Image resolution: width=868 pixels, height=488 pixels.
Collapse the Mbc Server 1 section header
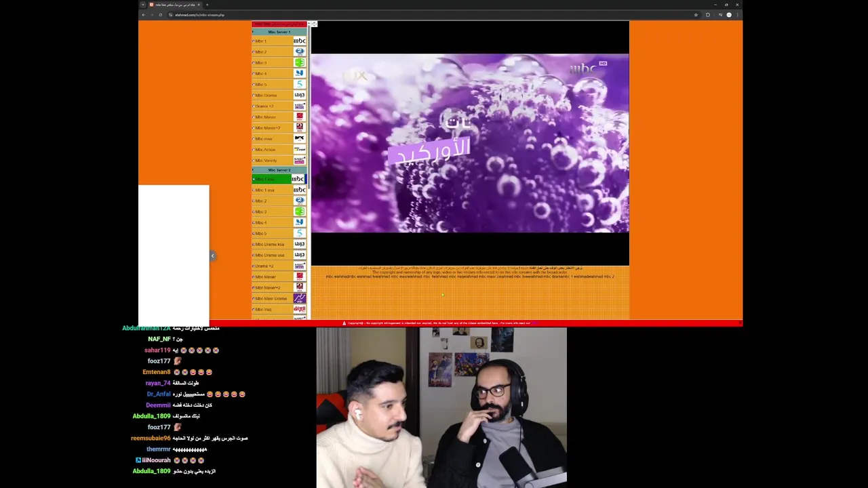click(279, 32)
